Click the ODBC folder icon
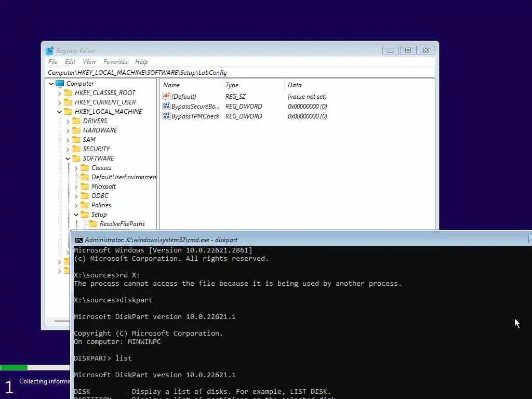532x399 pixels. (x=85, y=196)
